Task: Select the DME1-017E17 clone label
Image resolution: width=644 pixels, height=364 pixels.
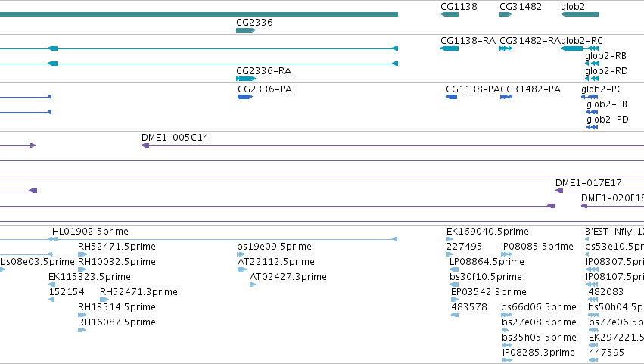Action: 589,183
